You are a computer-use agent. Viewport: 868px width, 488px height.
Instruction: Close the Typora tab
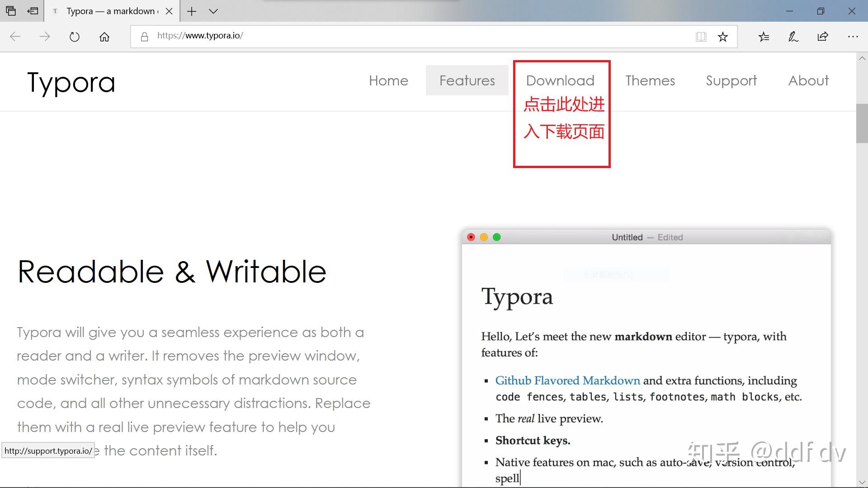click(169, 11)
